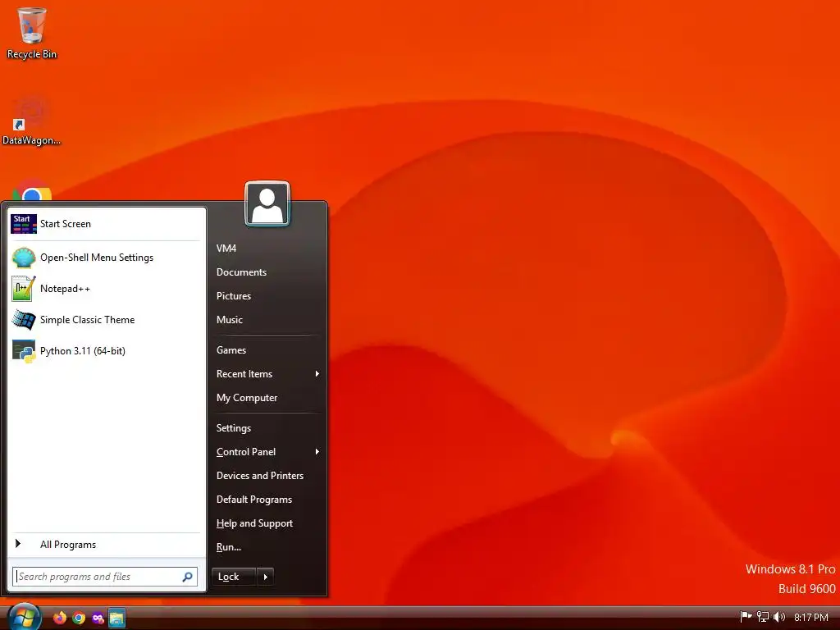Expand All Programs list
Screen dimensions: 840x630
(106, 545)
